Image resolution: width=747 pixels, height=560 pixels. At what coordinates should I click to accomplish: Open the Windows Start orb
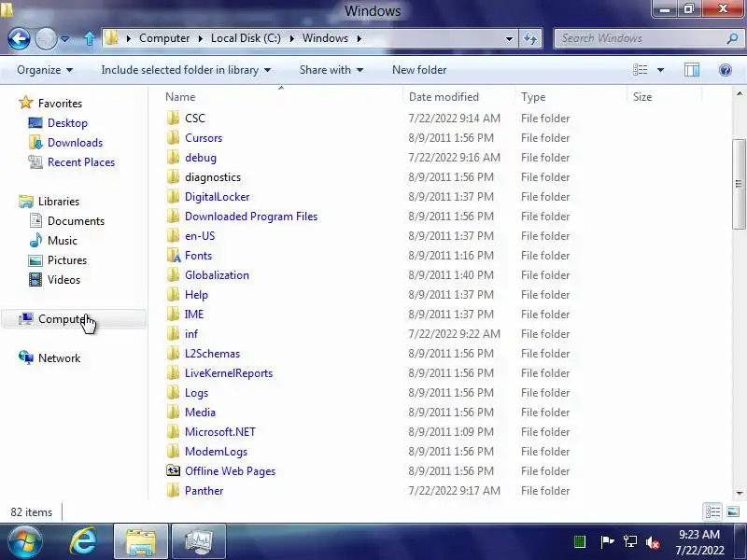coord(24,541)
